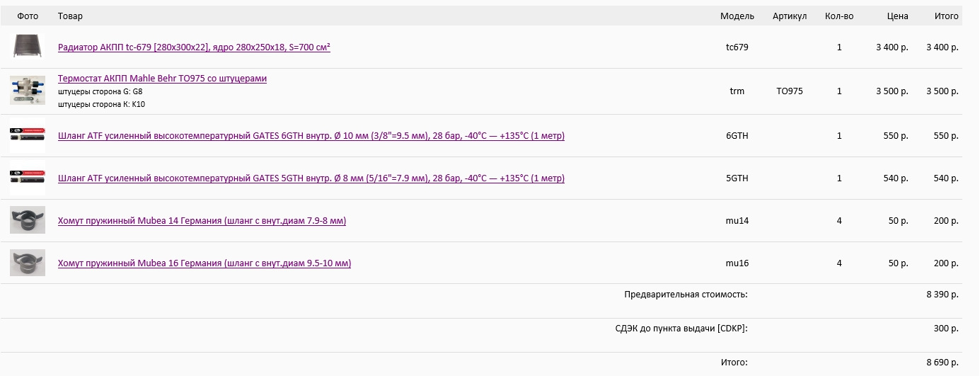980x376 pixels.
Task: Click the Артикул column header
Action: tap(790, 16)
